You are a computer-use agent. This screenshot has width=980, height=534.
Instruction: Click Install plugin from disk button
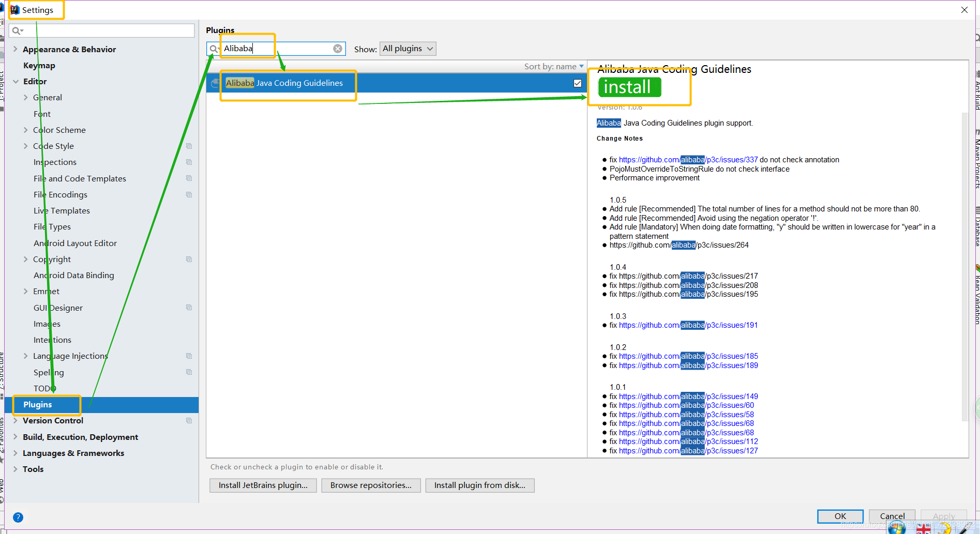coord(480,485)
